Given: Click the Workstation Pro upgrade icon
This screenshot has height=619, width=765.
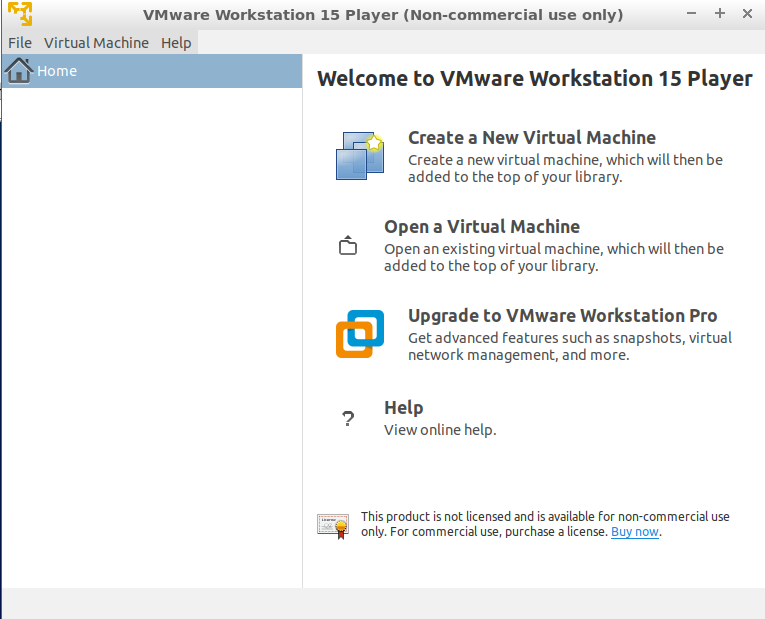Looking at the screenshot, I should pyautogui.click(x=360, y=334).
